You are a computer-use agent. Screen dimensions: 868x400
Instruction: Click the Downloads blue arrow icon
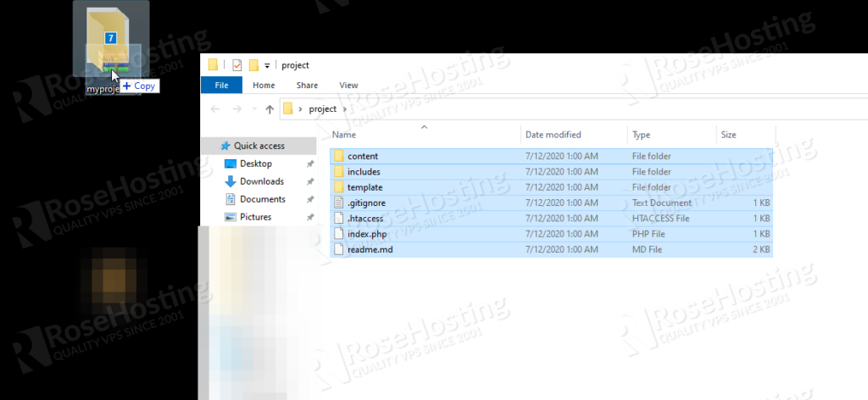[231, 181]
